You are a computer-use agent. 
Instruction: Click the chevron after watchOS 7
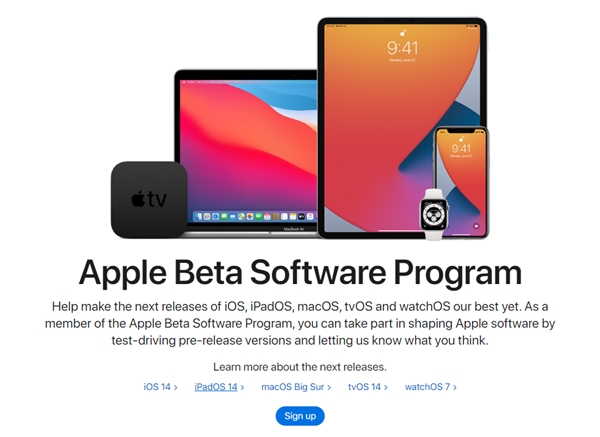point(455,387)
